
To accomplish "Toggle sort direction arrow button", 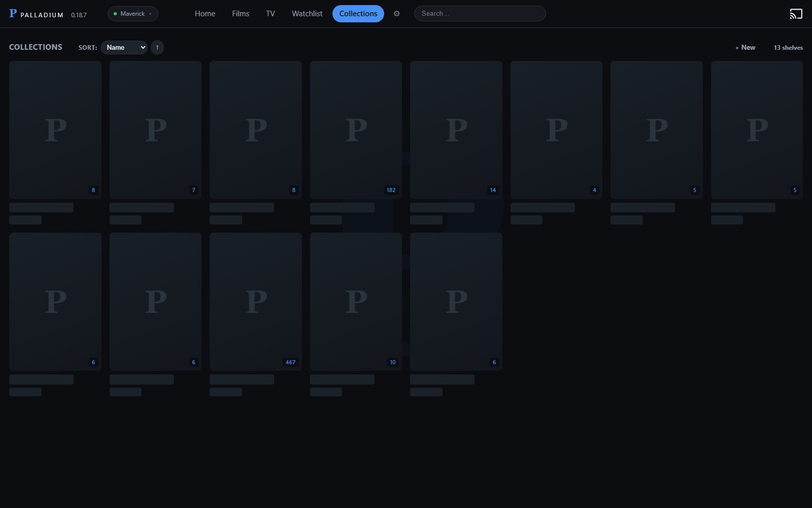I will coord(157,47).
